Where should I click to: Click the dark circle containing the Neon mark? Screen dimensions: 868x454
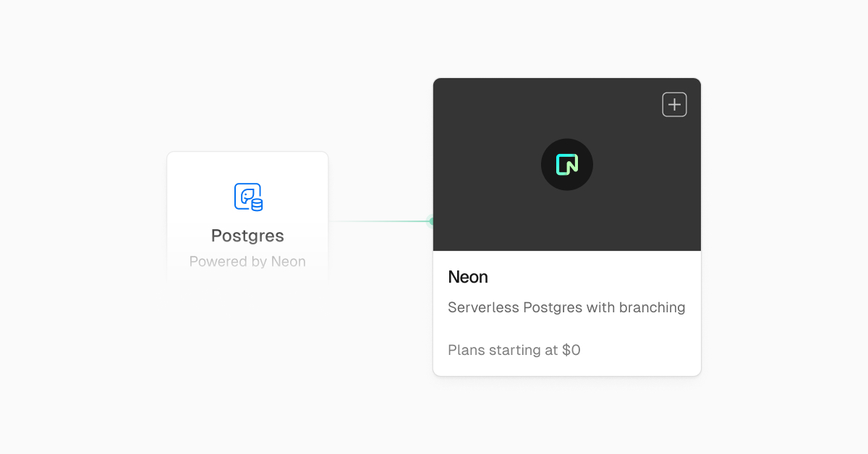567,164
